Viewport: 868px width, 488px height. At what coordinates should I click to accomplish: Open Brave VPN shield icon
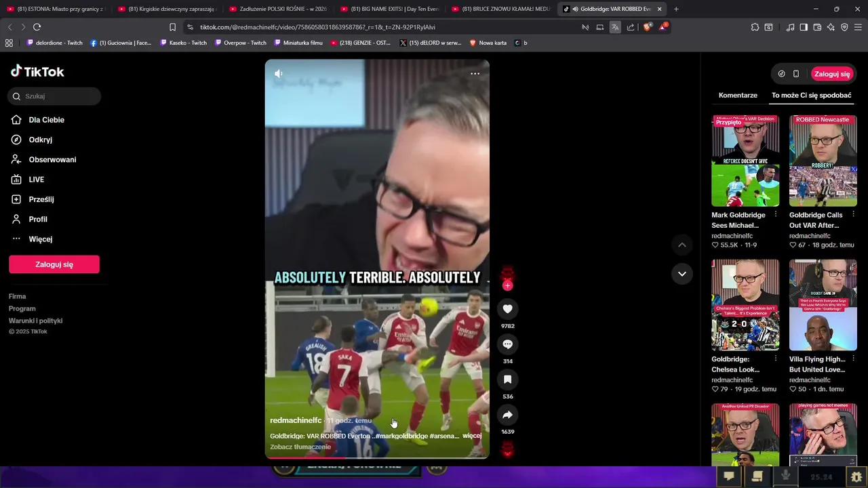click(x=844, y=27)
